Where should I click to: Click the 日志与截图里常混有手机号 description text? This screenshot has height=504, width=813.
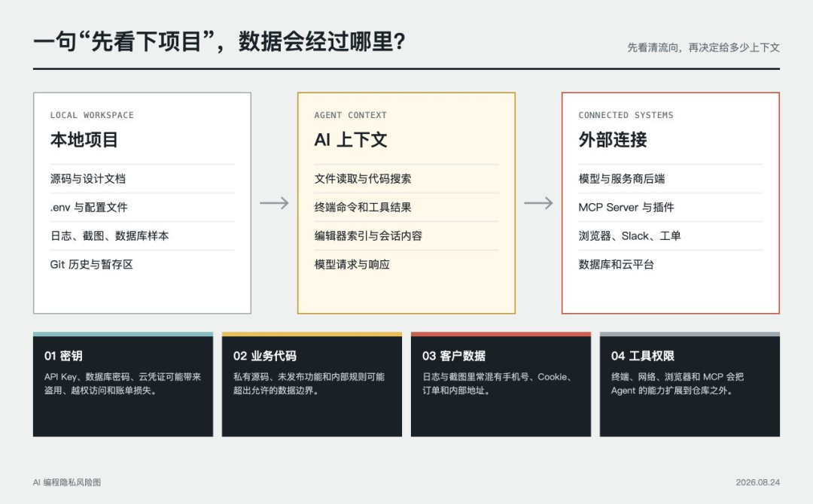pos(498,384)
